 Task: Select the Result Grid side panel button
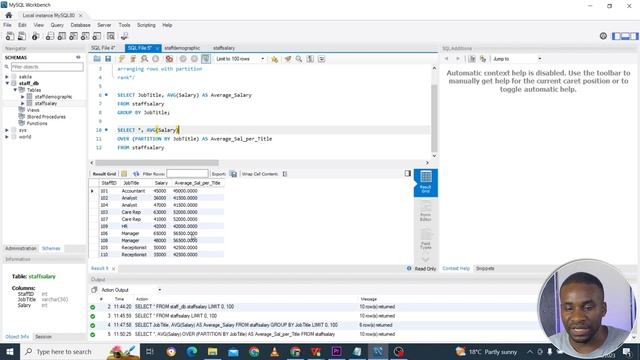(x=426, y=182)
